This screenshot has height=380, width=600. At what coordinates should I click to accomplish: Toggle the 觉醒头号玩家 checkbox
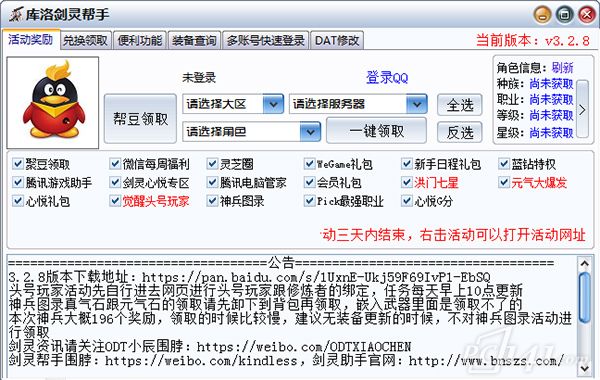pyautogui.click(x=115, y=201)
